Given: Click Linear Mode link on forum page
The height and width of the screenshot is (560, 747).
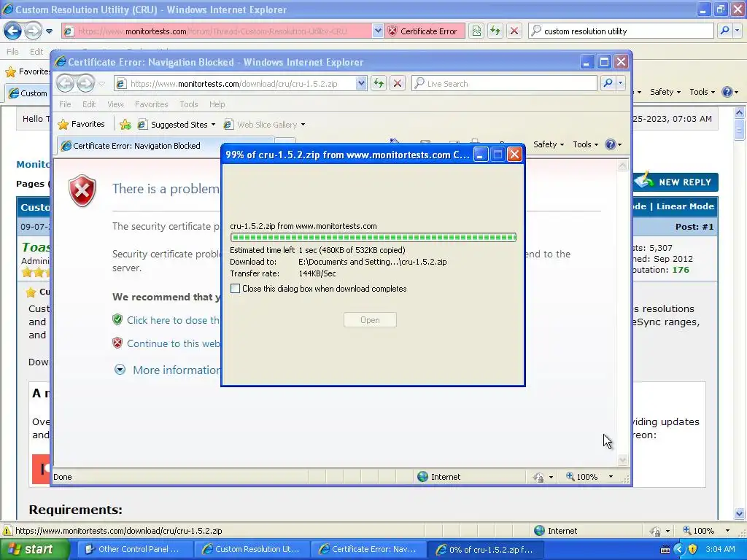Looking at the screenshot, I should pos(685,206).
